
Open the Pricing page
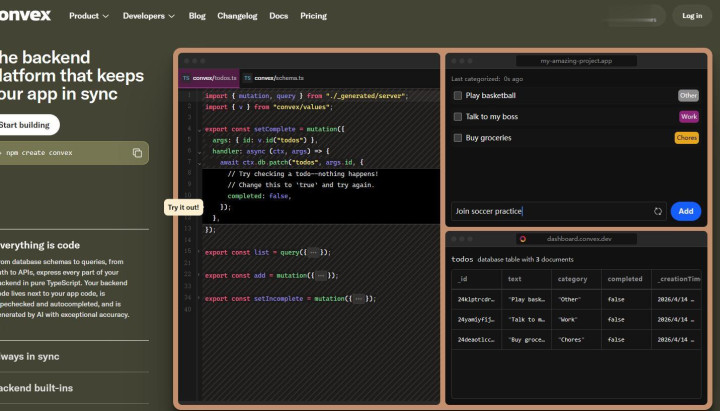coord(313,16)
